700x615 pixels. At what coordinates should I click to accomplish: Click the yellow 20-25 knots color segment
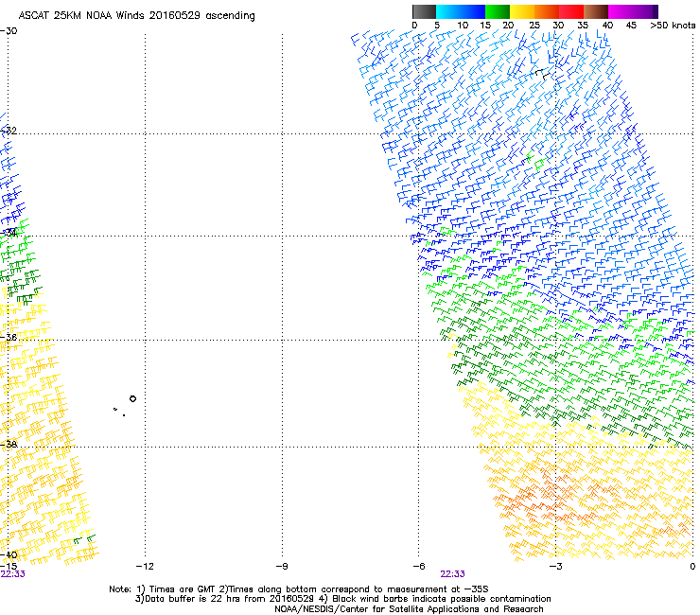point(522,11)
